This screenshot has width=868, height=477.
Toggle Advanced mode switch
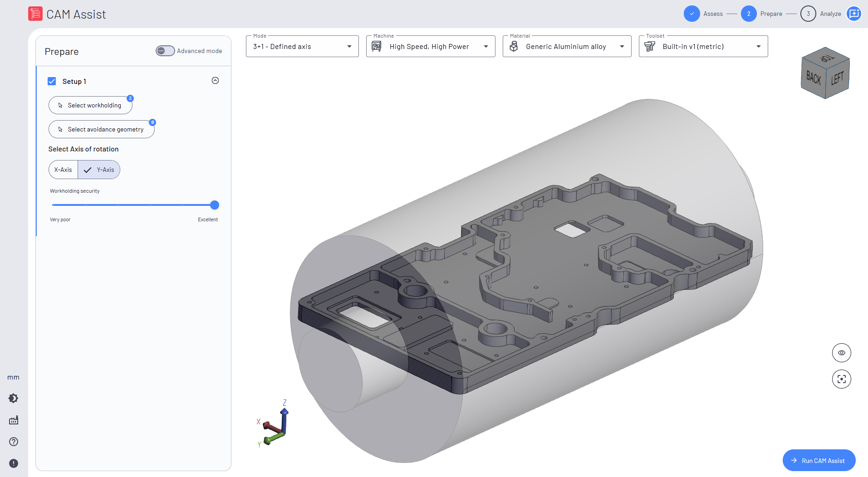point(165,51)
